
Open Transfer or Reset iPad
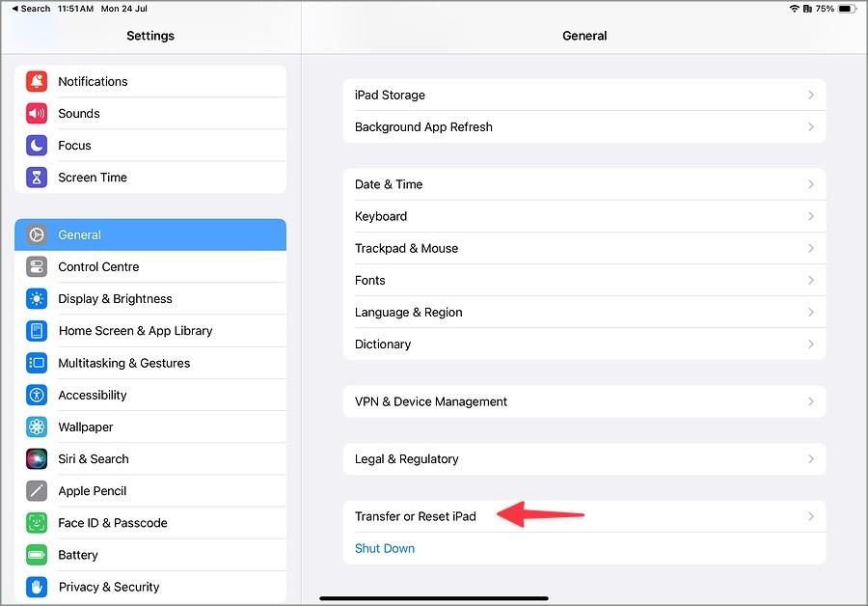point(584,516)
